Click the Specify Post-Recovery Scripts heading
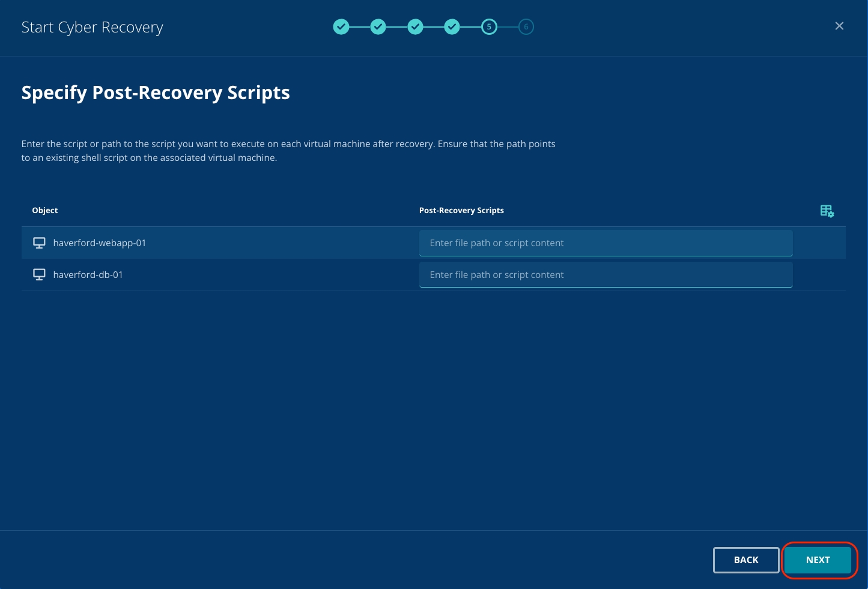868x589 pixels. pos(156,93)
